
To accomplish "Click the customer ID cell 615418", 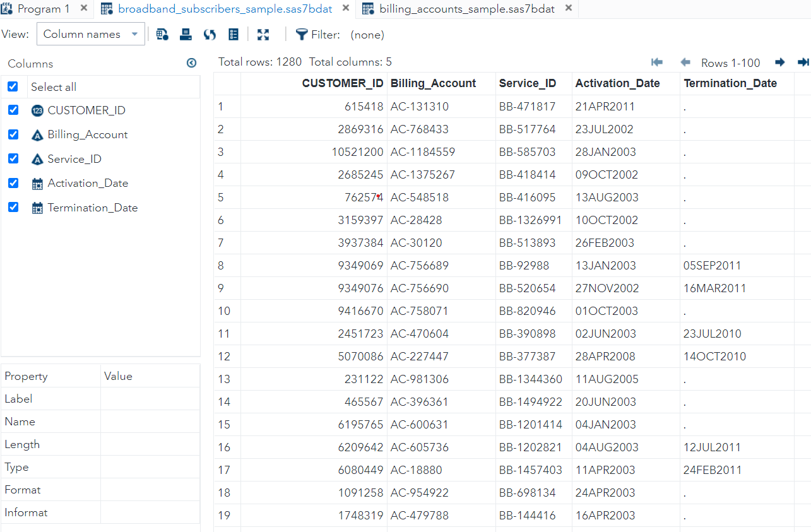I will pyautogui.click(x=314, y=107).
